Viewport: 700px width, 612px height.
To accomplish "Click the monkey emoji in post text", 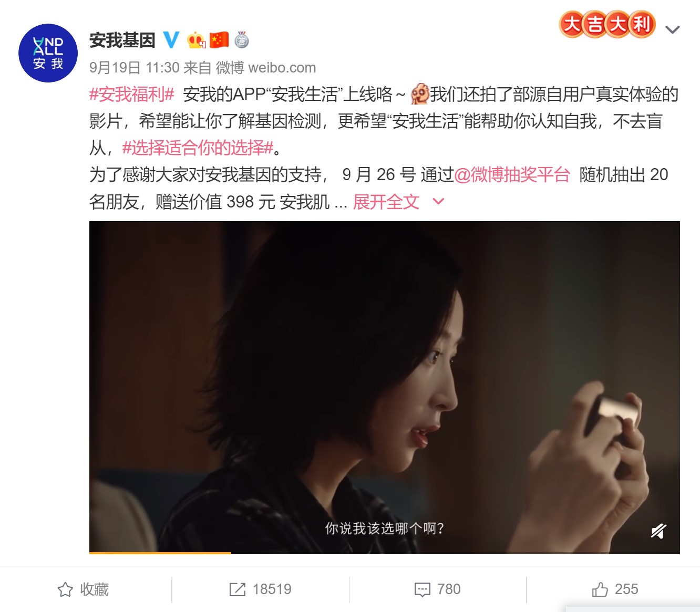I will pos(420,94).
